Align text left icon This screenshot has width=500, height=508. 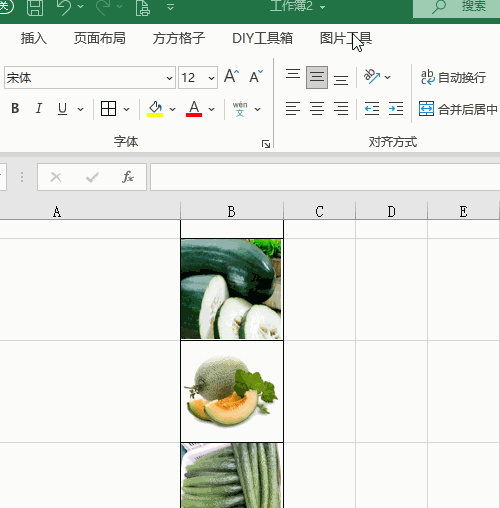point(293,109)
